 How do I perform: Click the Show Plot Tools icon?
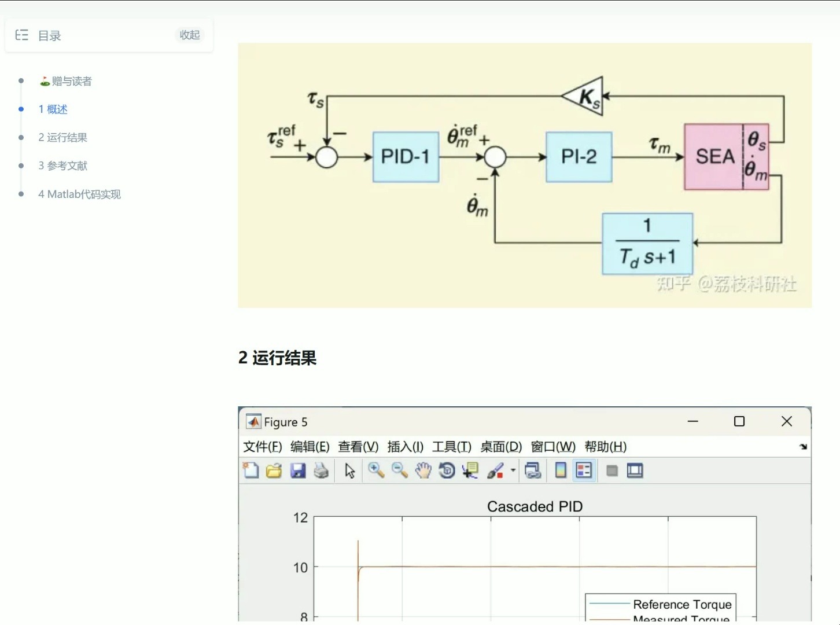point(635,470)
